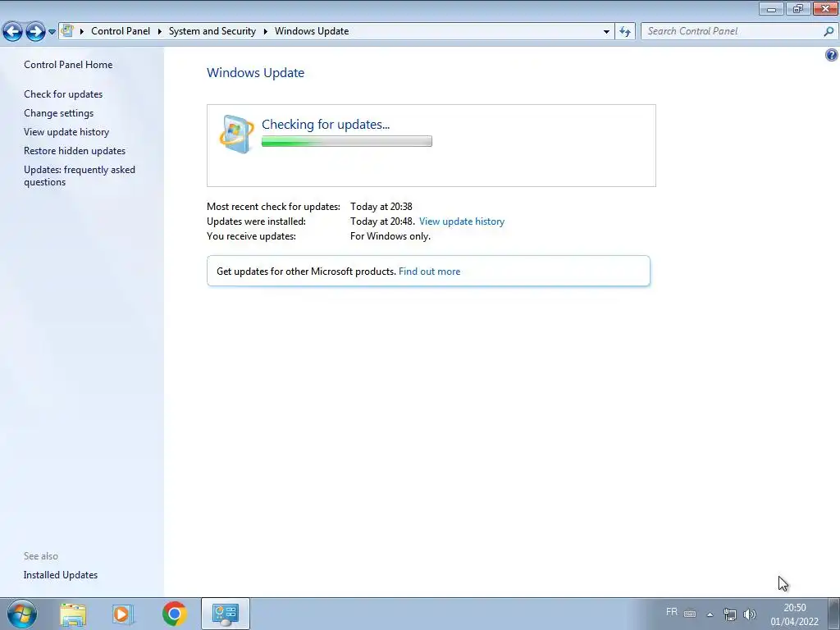Screen dimensions: 840x630
Task: Open the recent pages dropdown arrow
Action: (52, 32)
